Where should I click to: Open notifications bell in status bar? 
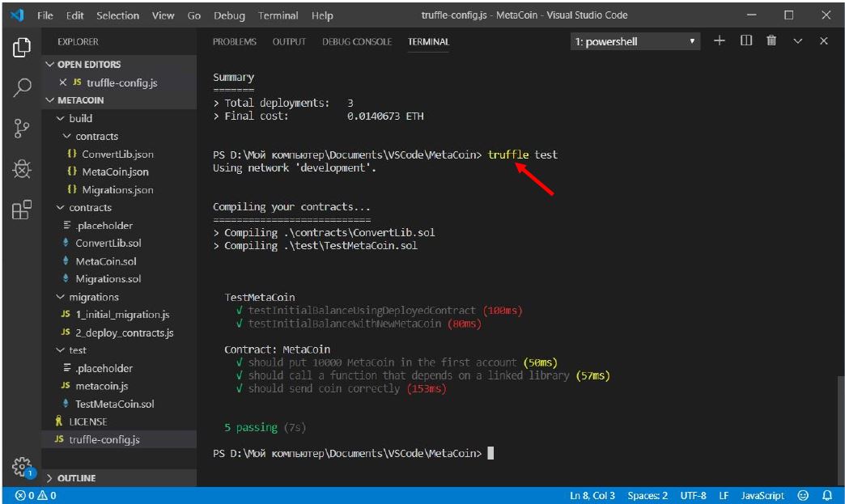click(827, 495)
